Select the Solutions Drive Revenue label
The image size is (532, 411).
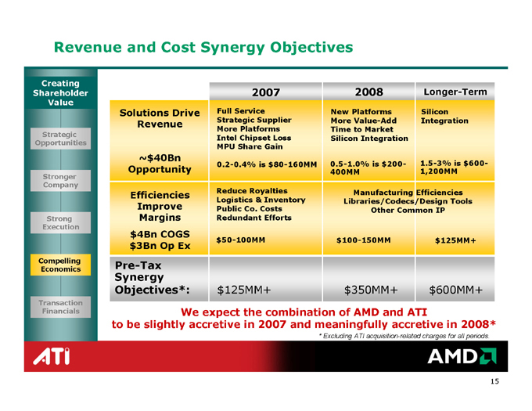pyautogui.click(x=160, y=119)
